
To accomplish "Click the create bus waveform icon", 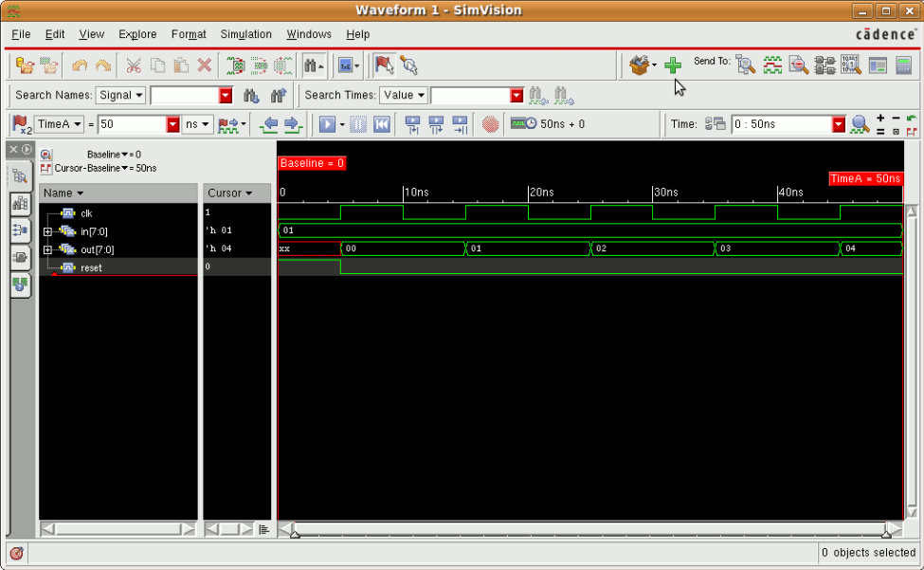I will pyautogui.click(x=236, y=64).
